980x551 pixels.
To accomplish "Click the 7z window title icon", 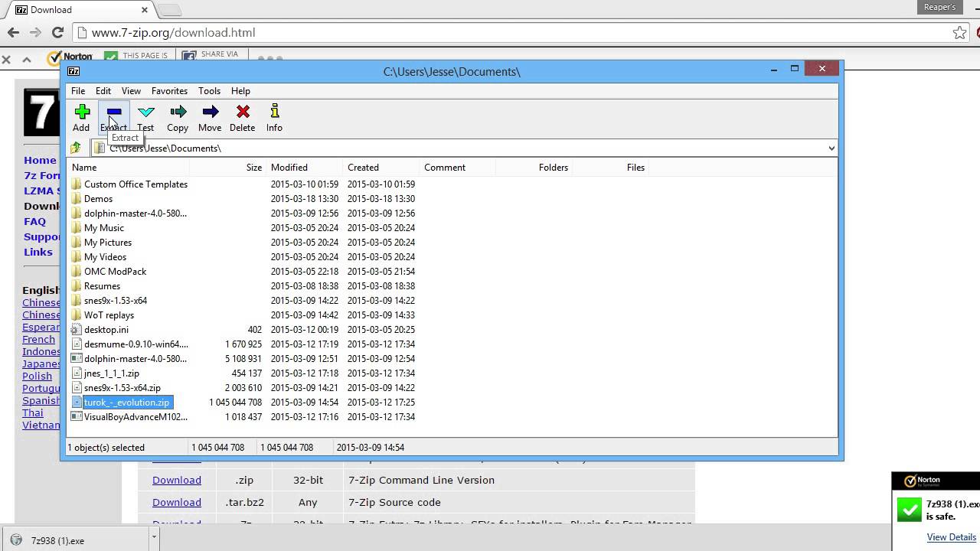I will (x=73, y=71).
